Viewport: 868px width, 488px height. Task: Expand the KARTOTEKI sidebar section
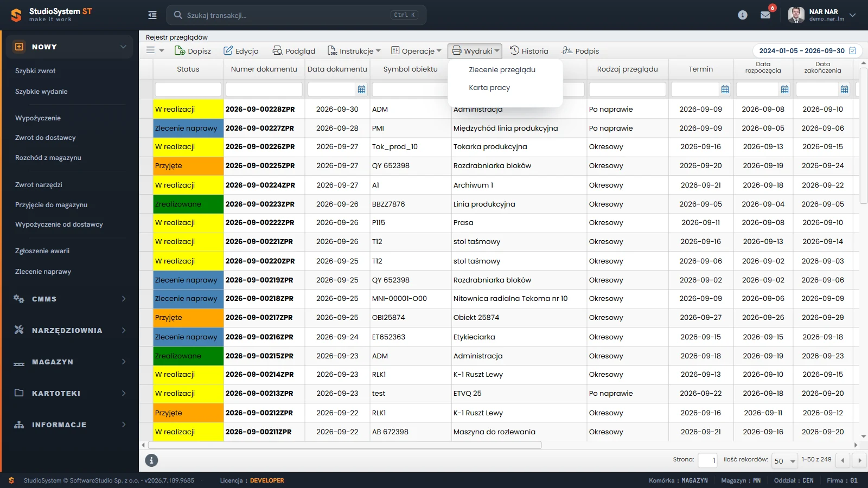coord(70,393)
